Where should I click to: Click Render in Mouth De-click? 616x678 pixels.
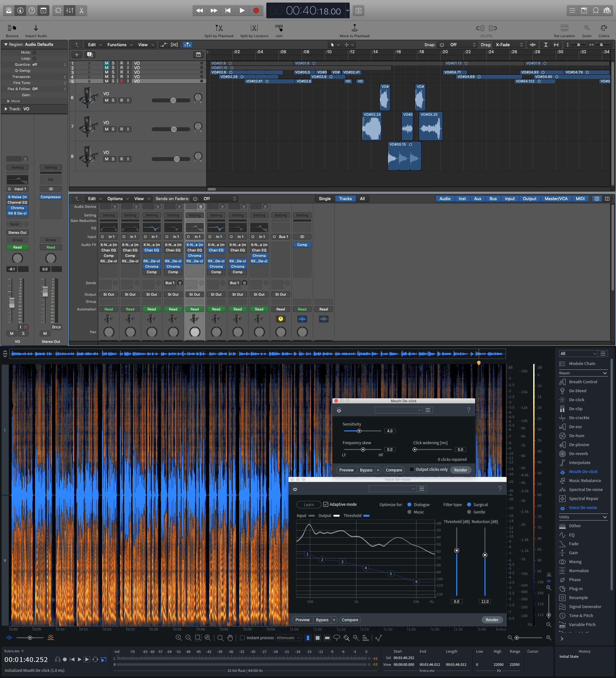pyautogui.click(x=461, y=470)
